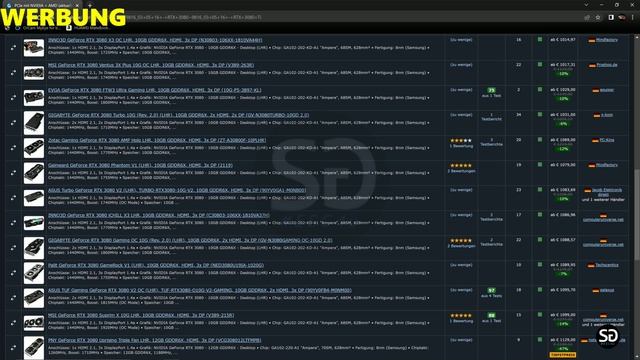Click compare icon for INNO3D RTX 3080 iCHILL X3

[x=13, y=223]
